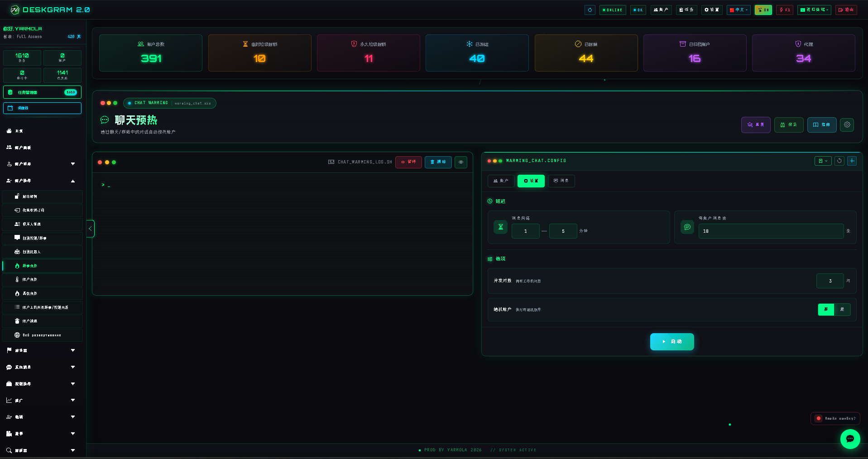The height and width of the screenshot is (459, 868).
Task: Click the plus icon in WARMING_CHAT.CONFIG header
Action: [x=852, y=161]
